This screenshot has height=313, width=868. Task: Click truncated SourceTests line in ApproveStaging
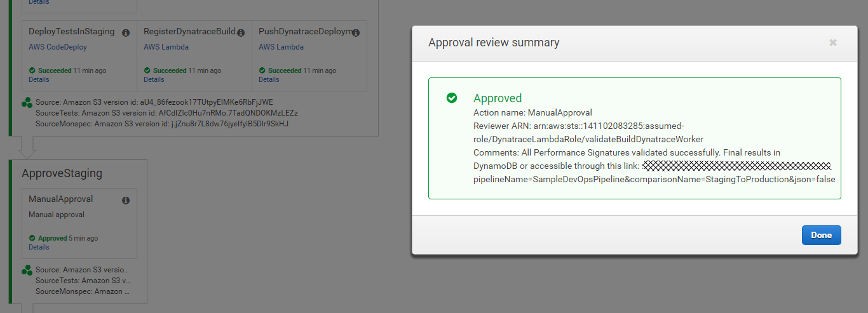[83, 281]
